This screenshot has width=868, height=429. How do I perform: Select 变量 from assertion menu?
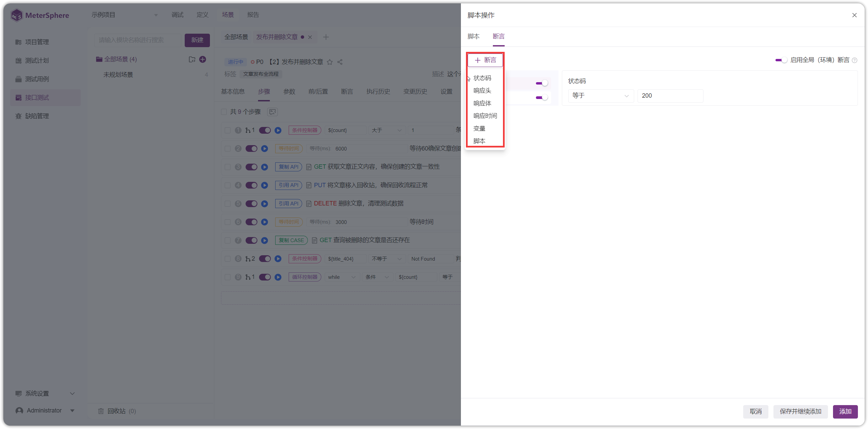click(x=479, y=129)
